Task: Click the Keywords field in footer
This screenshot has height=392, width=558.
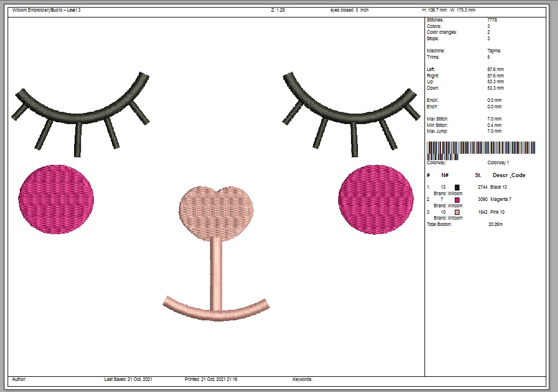Action: pos(303,379)
